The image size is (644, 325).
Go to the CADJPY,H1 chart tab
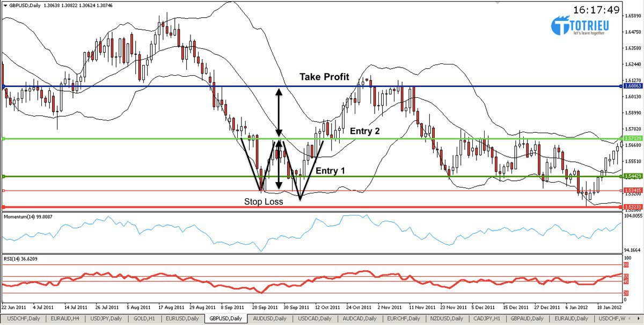coord(488,319)
